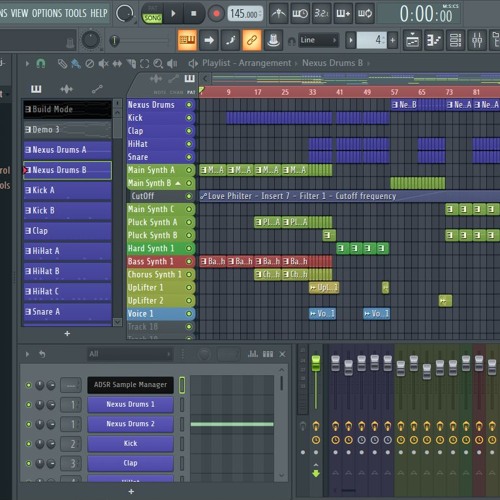Toggle Pattern/Song mode switch
The height and width of the screenshot is (500, 500).
[152, 14]
